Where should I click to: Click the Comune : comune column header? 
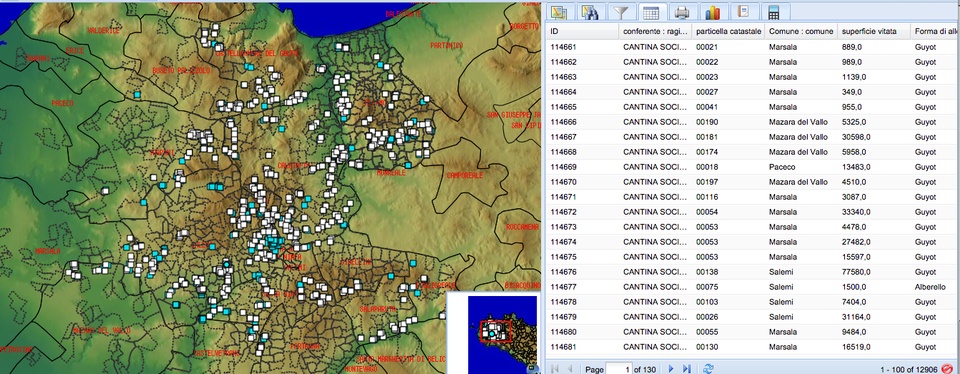click(801, 31)
